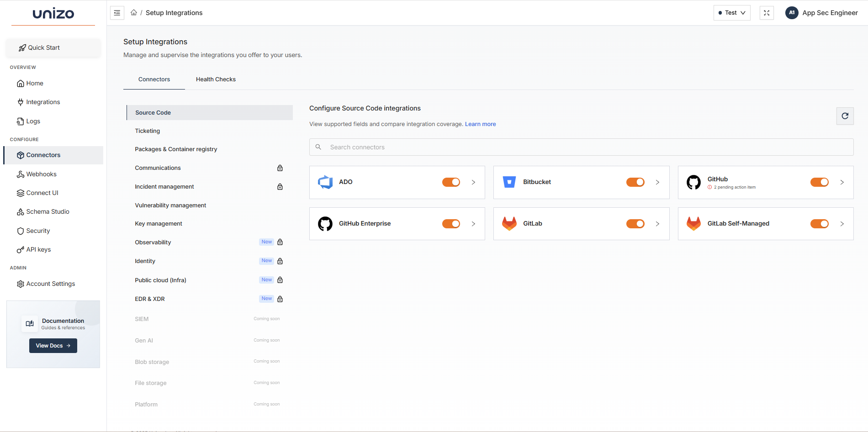Expand the ADO connector details chevron

click(x=473, y=182)
